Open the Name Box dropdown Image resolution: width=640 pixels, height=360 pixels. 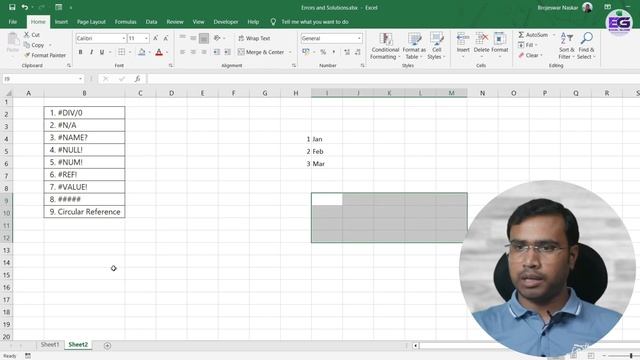pos(80,79)
